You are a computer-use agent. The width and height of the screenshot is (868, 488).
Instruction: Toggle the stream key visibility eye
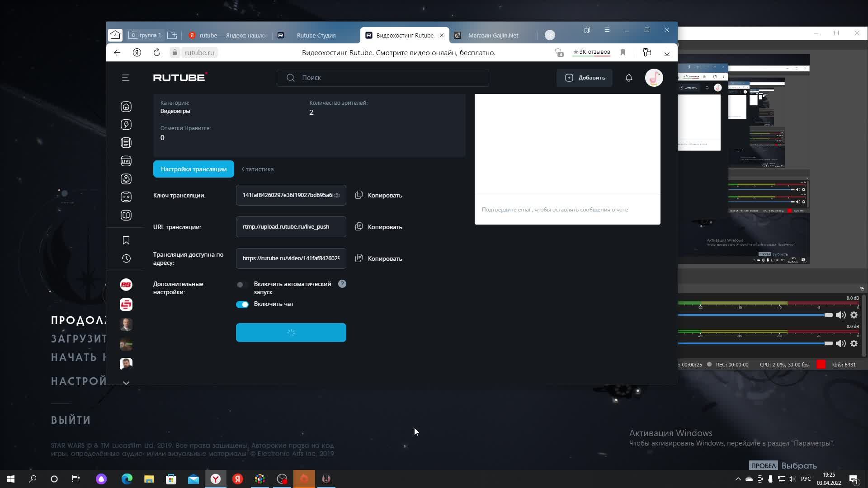337,195
